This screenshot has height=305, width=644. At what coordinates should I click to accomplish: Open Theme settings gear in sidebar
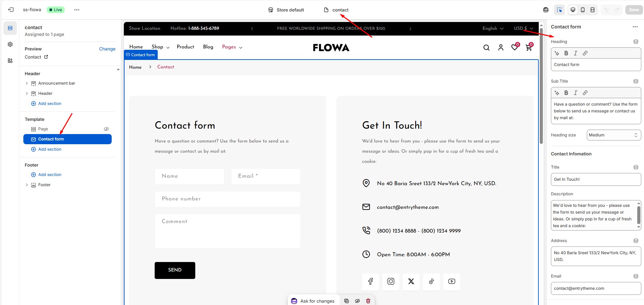click(10, 44)
